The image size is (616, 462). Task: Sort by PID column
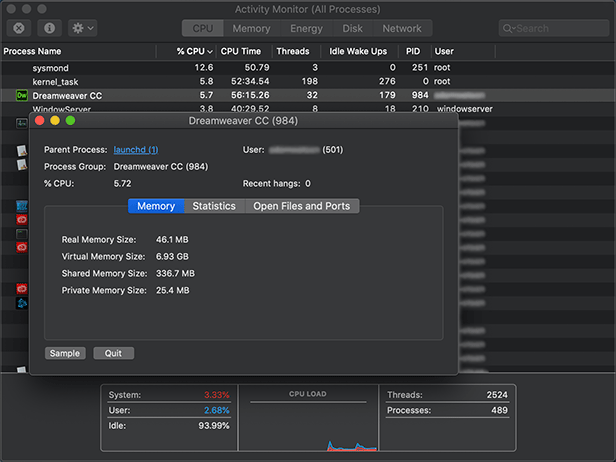click(414, 51)
